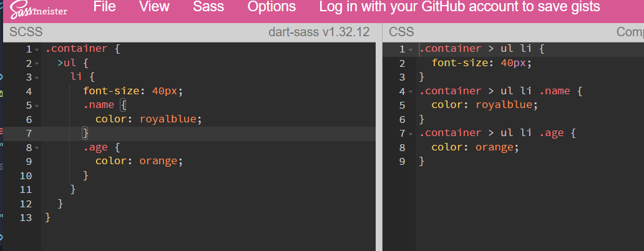
Task: Collapse the .name rule on CSS line 4
Action: (x=411, y=92)
